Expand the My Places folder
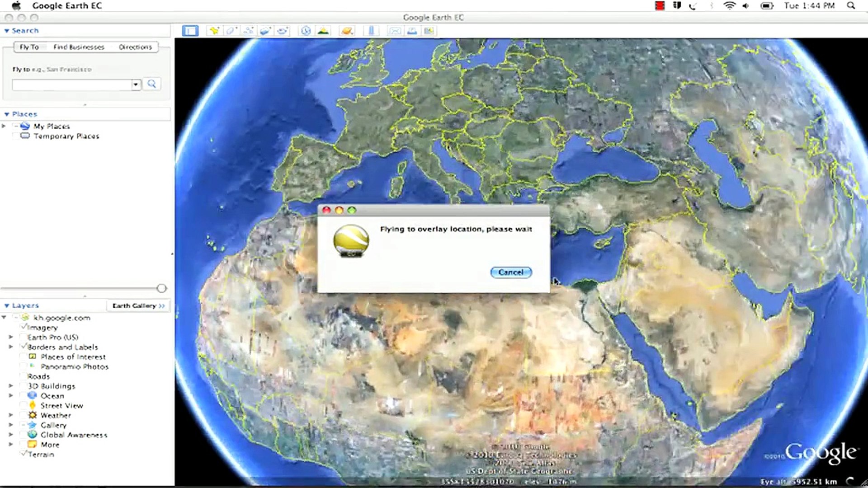The width and height of the screenshot is (868, 488). click(4, 126)
